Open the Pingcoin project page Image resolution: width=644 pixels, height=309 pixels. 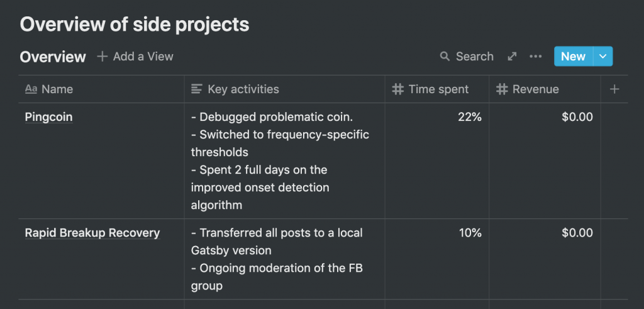point(48,117)
